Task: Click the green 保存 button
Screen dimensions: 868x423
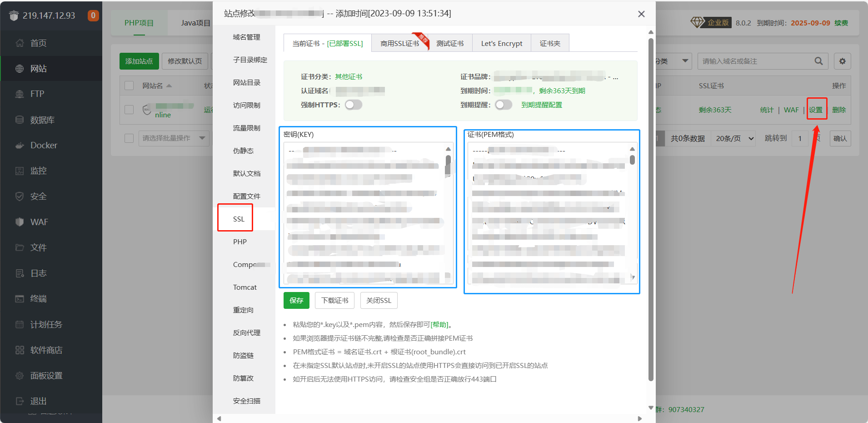Action: pos(296,300)
